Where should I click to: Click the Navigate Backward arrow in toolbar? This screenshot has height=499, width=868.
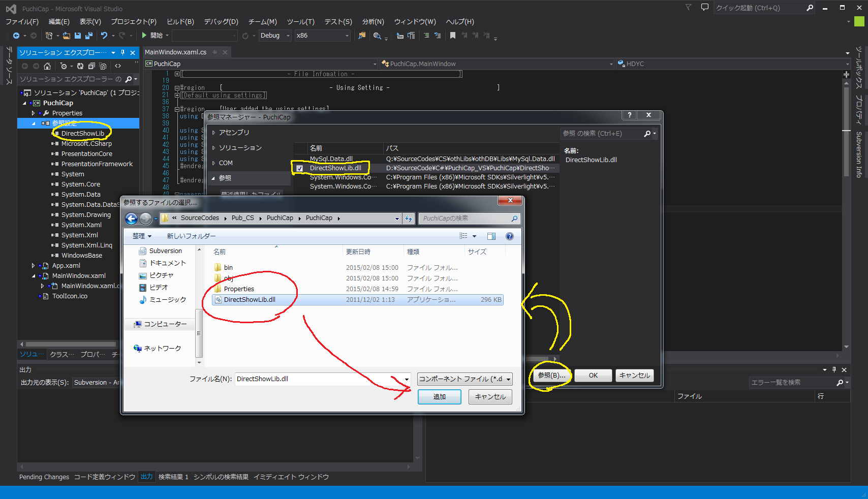16,36
